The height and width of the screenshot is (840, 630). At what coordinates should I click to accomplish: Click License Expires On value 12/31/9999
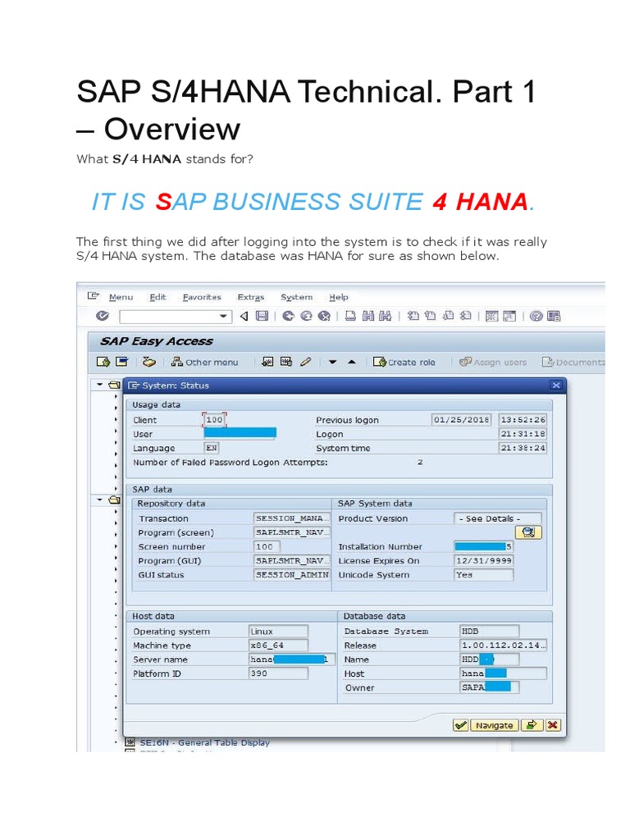(484, 560)
